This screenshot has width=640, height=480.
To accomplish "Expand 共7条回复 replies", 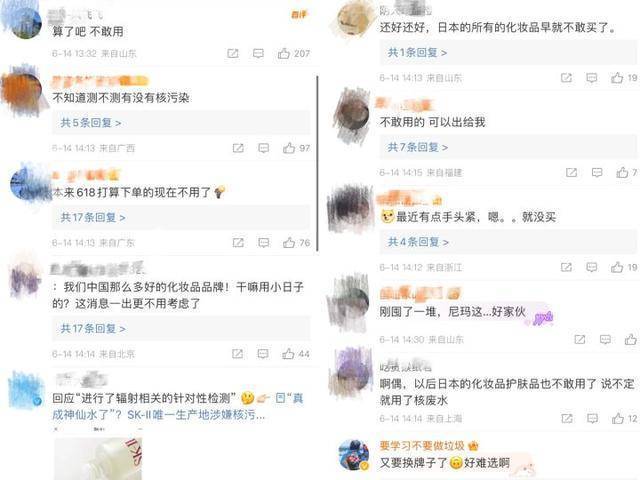I will point(418,147).
